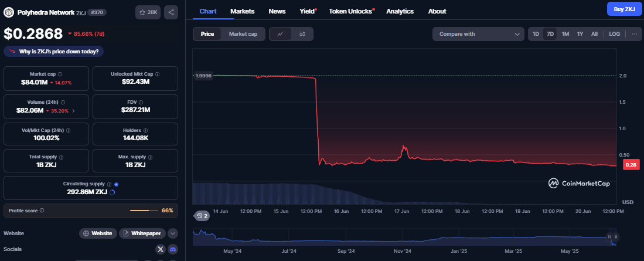Click the $84.01M market cap value

[x=33, y=82]
